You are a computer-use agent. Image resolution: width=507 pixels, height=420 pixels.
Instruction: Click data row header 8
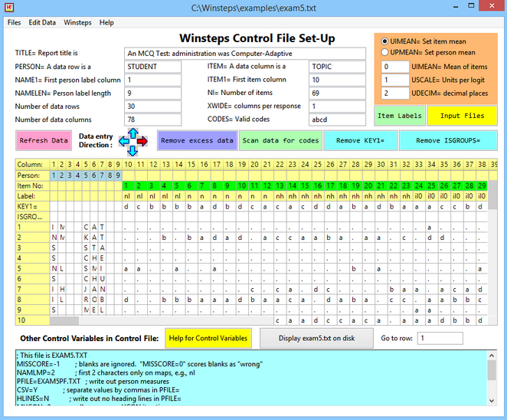click(x=33, y=300)
